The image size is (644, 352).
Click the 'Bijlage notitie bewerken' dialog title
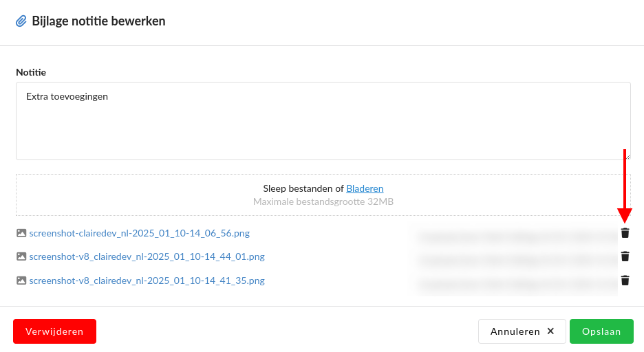tap(98, 21)
